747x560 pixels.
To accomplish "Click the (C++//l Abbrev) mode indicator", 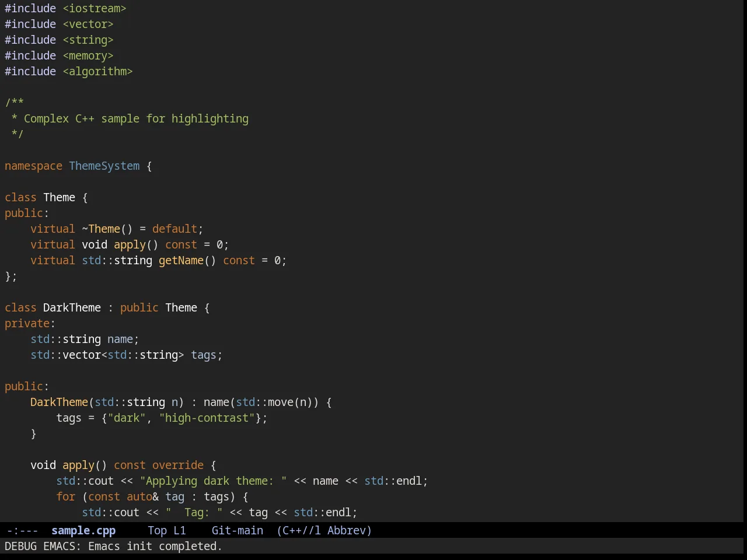I will click(x=324, y=530).
